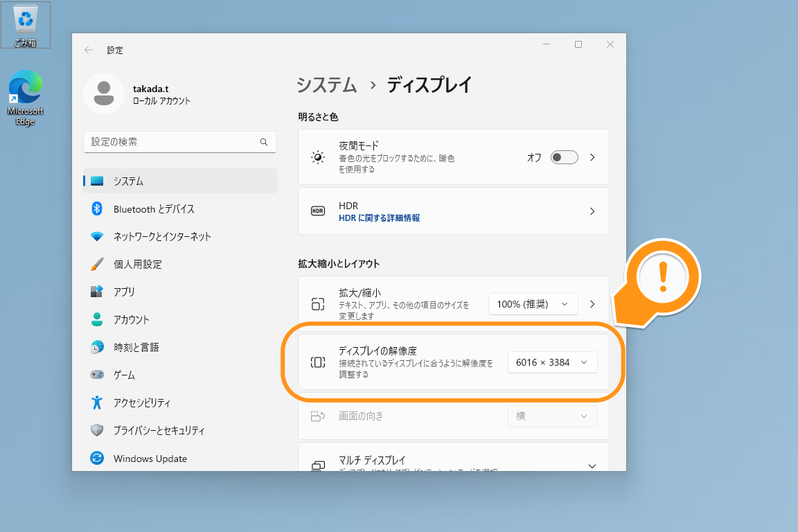Click the アカウント person icon
The width and height of the screenshot is (798, 532).
point(97,319)
